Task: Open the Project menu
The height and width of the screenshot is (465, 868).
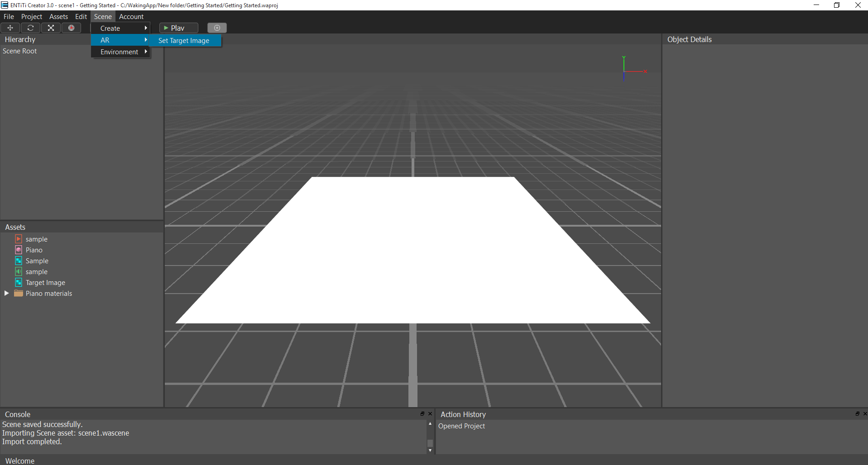Action: pyautogui.click(x=32, y=16)
